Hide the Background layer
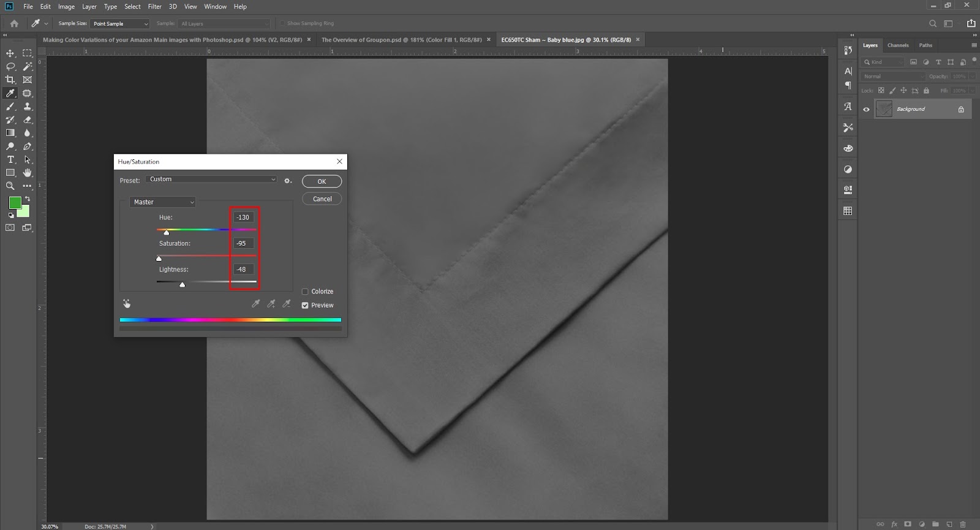 pos(866,110)
